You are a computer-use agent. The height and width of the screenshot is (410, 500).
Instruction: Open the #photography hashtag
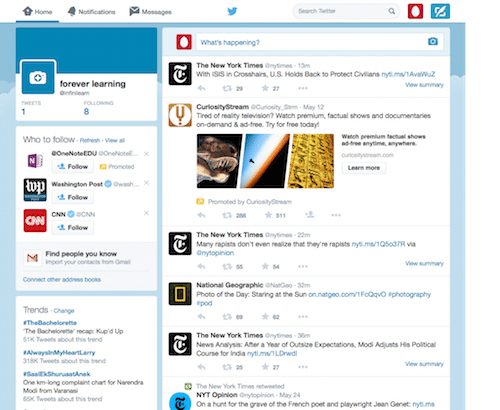tap(409, 294)
